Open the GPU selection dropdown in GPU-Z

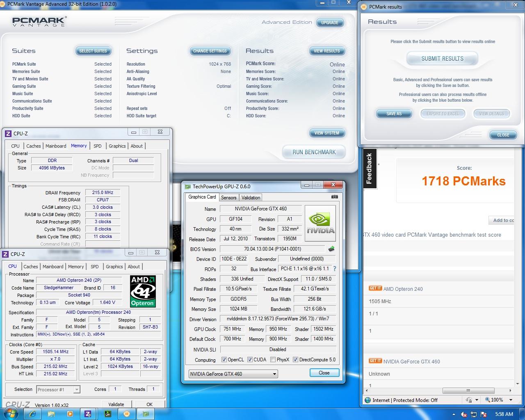233,374
